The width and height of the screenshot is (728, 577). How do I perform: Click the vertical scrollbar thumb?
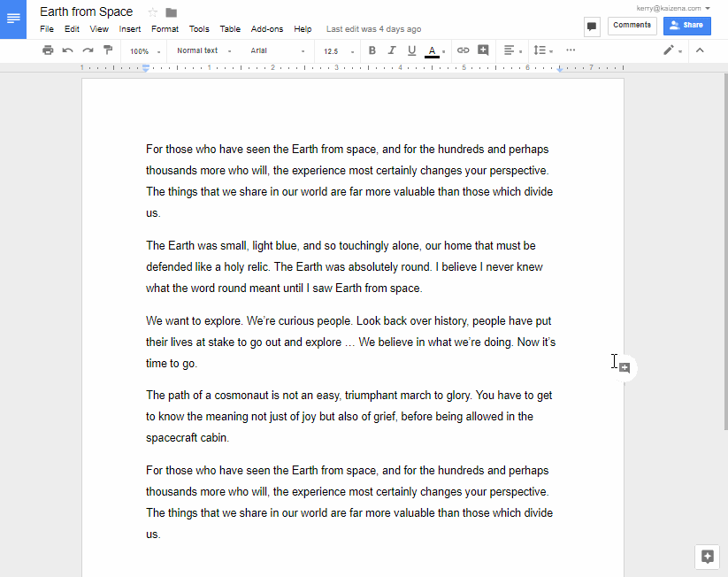click(x=725, y=251)
